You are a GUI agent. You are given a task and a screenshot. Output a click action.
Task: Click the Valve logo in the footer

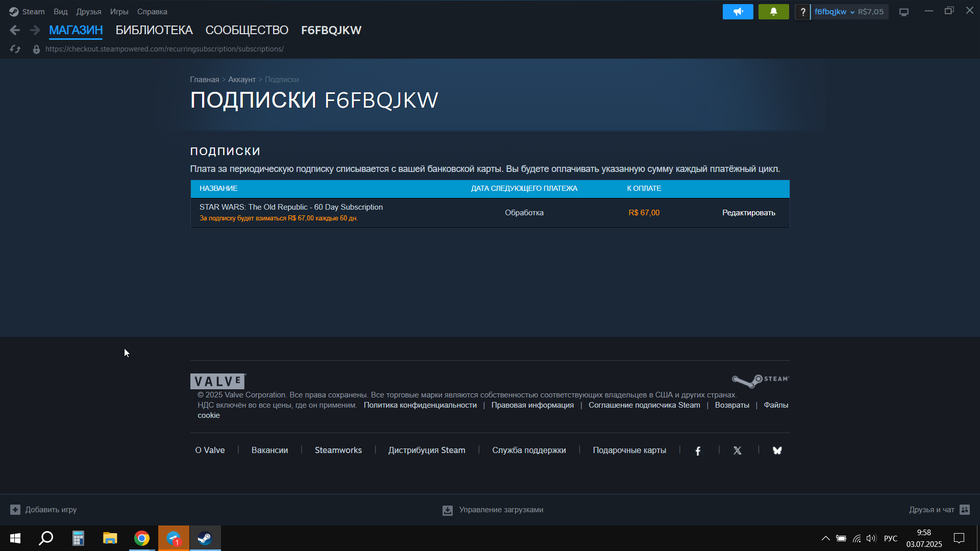[218, 382]
